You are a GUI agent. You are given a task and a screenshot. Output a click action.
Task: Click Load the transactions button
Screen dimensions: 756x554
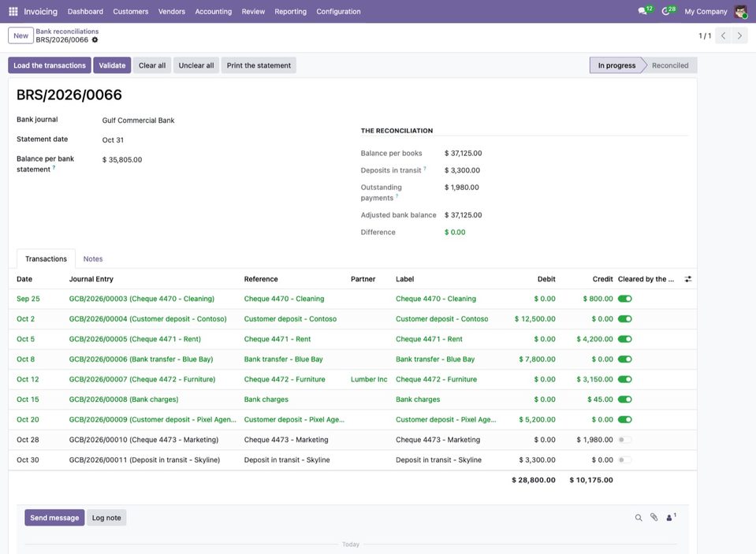pyautogui.click(x=50, y=65)
